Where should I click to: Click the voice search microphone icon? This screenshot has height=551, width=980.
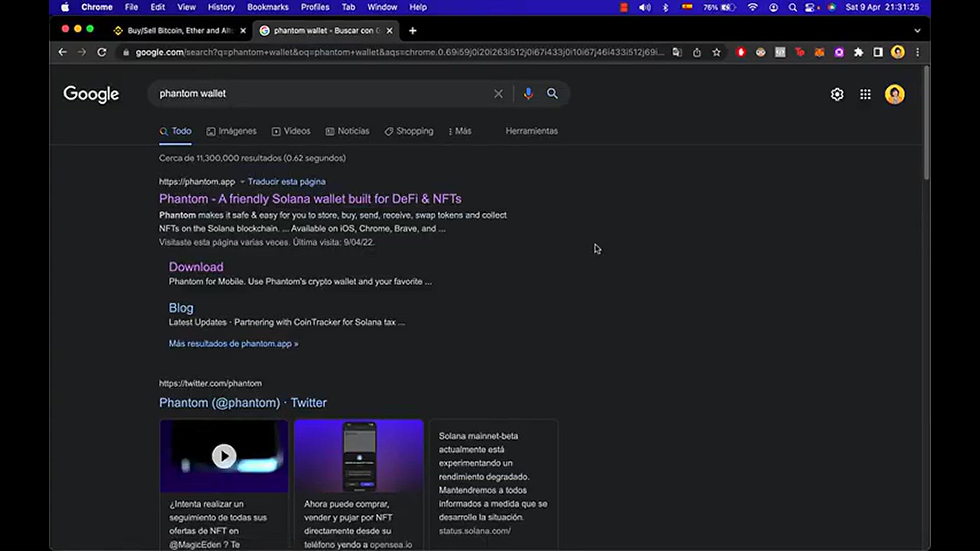pos(528,93)
